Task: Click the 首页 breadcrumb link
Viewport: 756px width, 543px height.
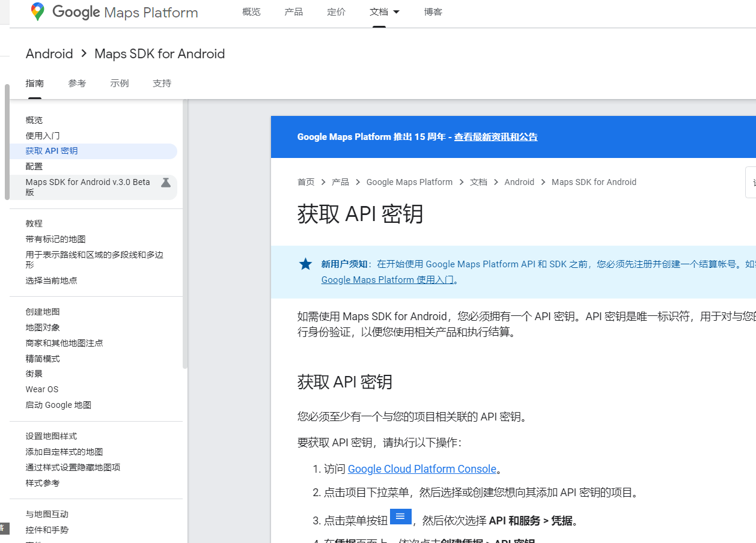Action: tap(305, 182)
